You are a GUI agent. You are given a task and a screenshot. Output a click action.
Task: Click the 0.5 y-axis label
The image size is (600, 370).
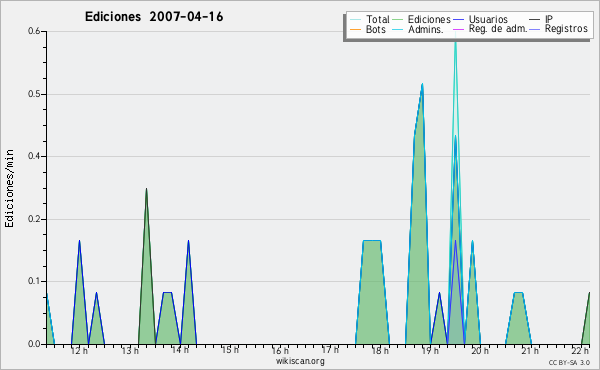click(x=34, y=94)
